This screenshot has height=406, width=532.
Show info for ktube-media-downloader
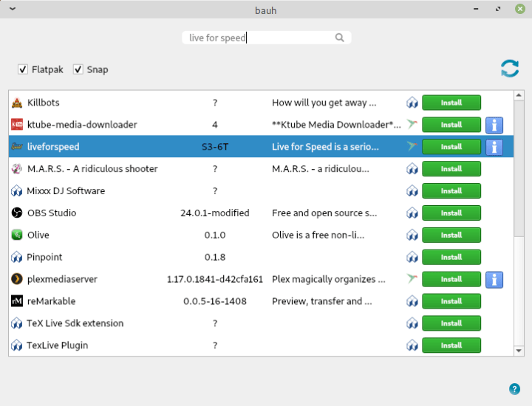click(494, 125)
